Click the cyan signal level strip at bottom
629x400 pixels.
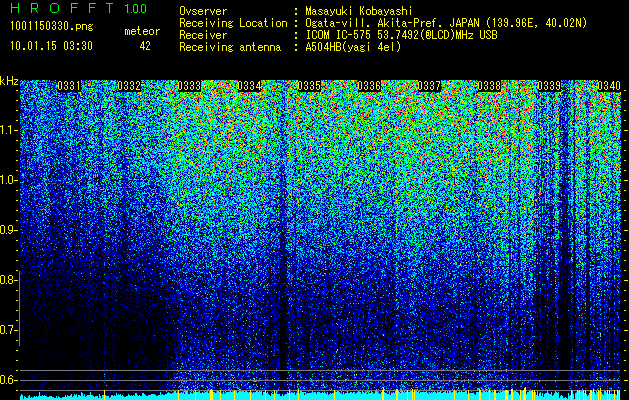coord(320,396)
